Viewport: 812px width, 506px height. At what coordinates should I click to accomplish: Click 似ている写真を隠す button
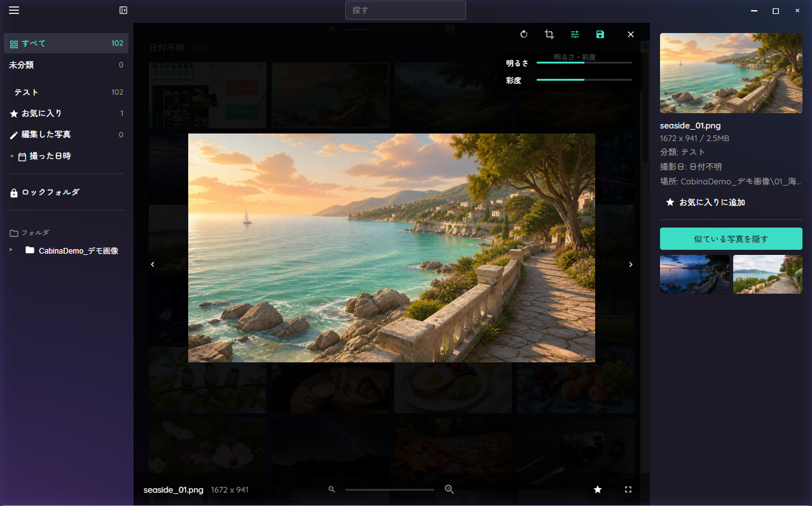click(x=731, y=239)
